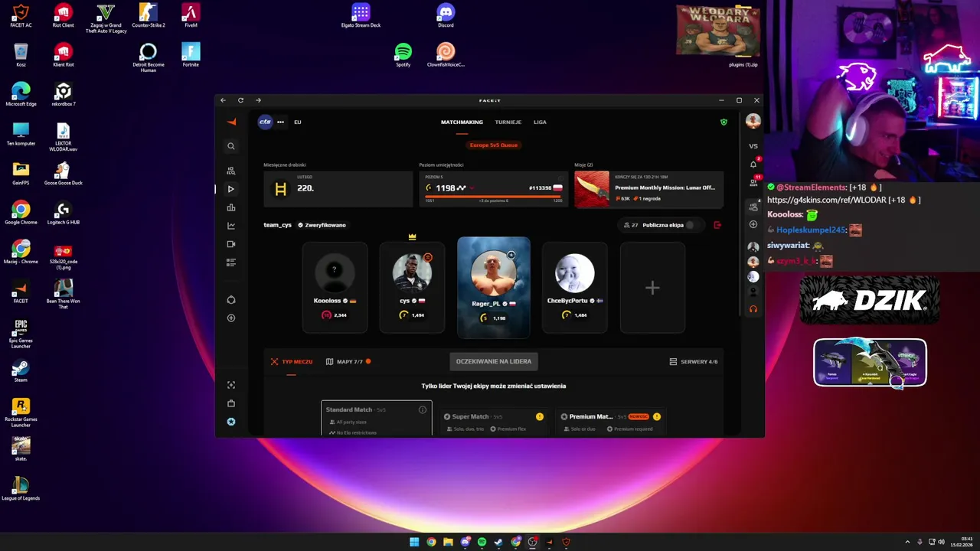Viewport: 980px width, 551px height.
Task: Open Spotify desktop shortcut
Action: [403, 55]
